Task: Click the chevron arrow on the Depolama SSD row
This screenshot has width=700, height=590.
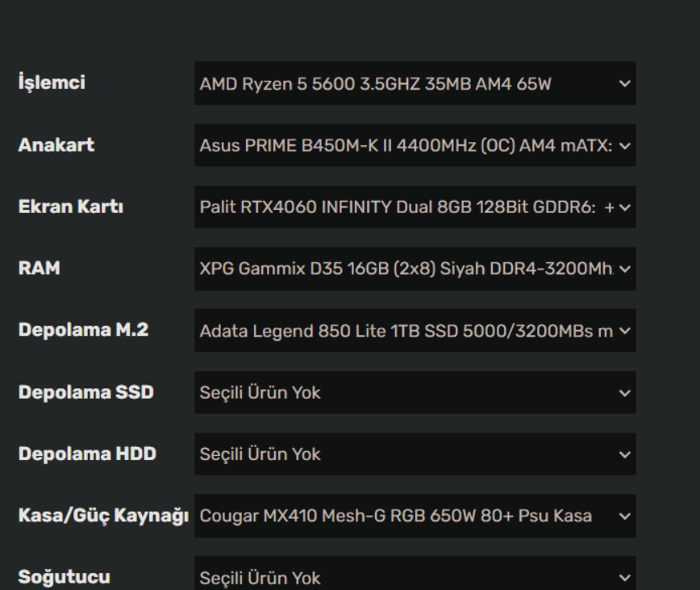Action: tap(623, 394)
